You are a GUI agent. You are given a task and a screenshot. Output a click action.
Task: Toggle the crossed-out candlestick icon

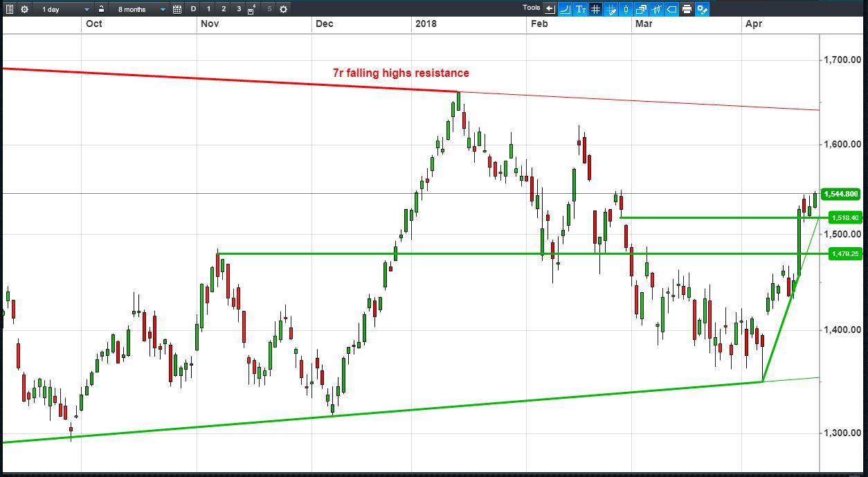click(656, 9)
